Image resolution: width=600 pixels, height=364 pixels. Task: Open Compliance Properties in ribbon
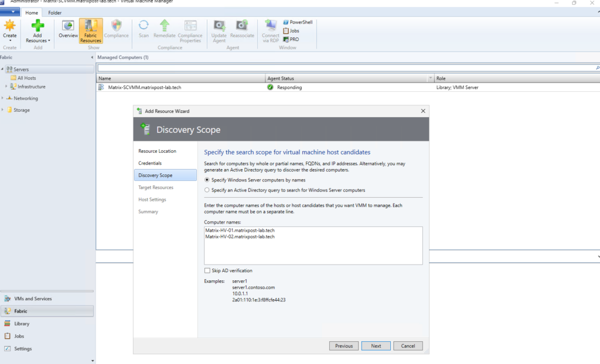pyautogui.click(x=190, y=30)
